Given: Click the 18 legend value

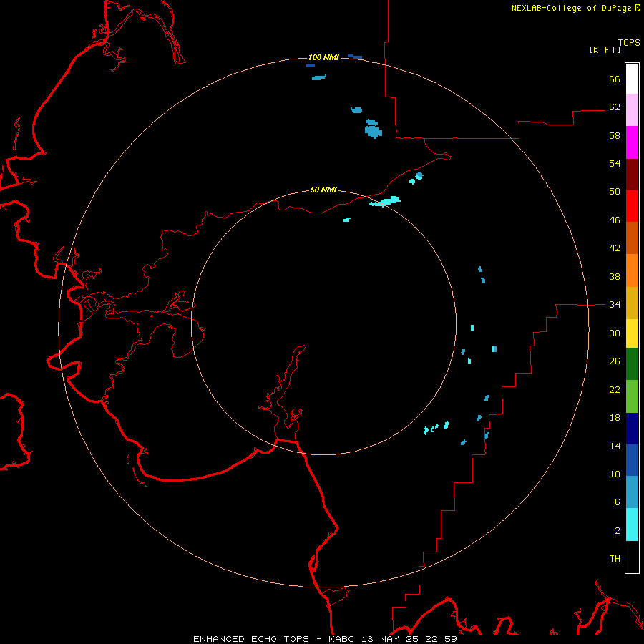Looking at the screenshot, I should point(615,418).
